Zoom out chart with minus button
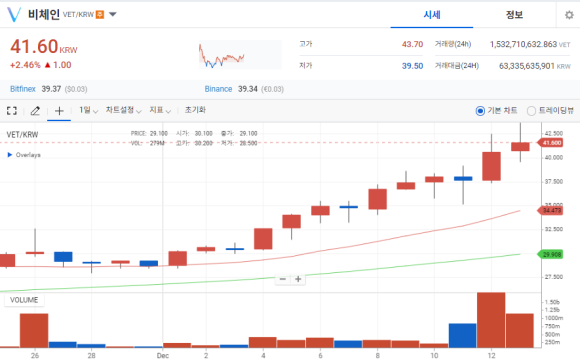This screenshot has width=580, height=362. point(283,279)
